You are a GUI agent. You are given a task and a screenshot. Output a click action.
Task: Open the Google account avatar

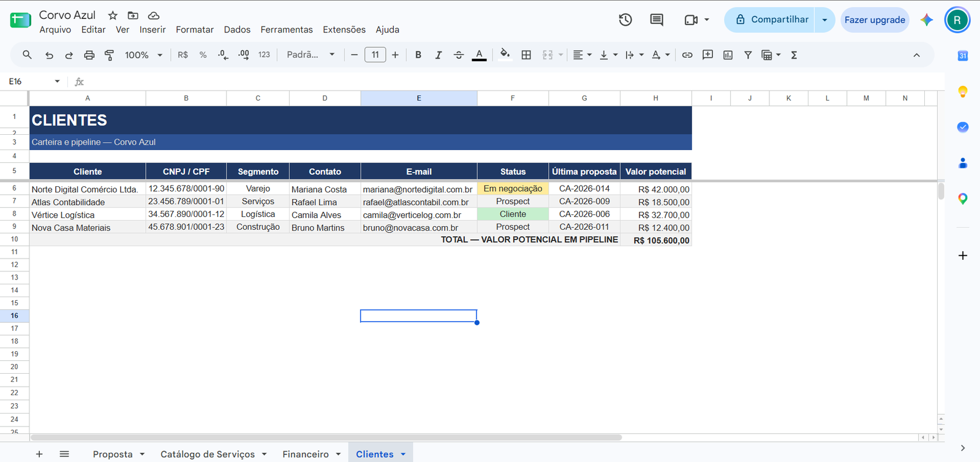pyautogui.click(x=957, y=20)
